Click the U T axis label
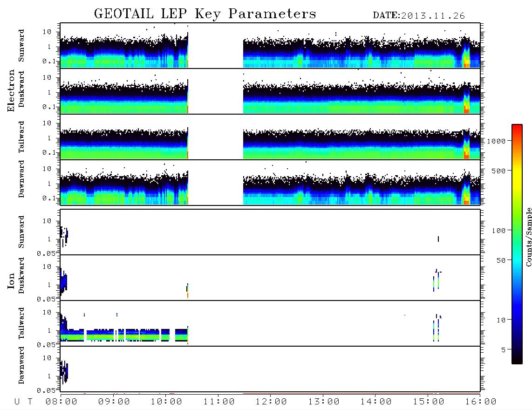The height and width of the screenshot is (410, 532). pyautogui.click(x=23, y=402)
